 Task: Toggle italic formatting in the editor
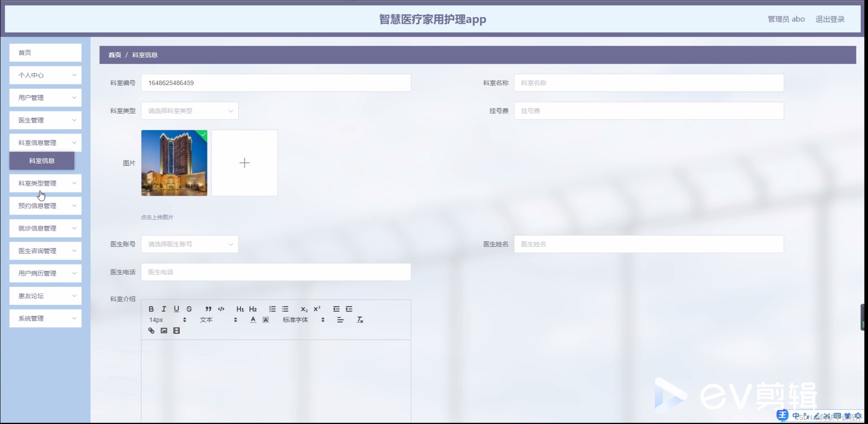coord(163,309)
